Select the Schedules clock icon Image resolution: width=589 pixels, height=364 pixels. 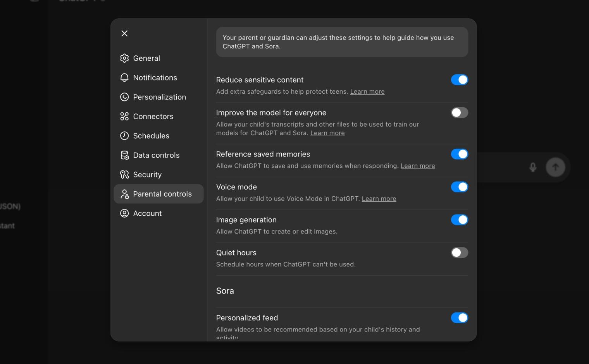click(124, 136)
